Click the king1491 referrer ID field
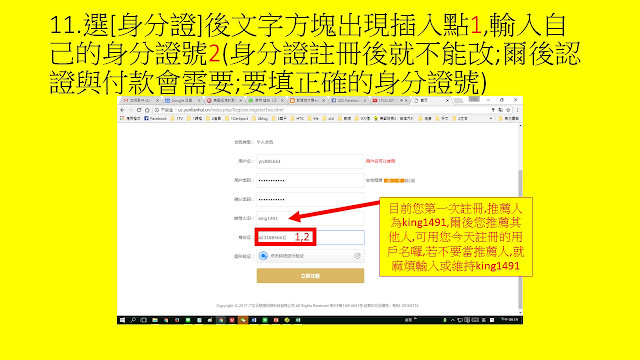 pos(310,218)
